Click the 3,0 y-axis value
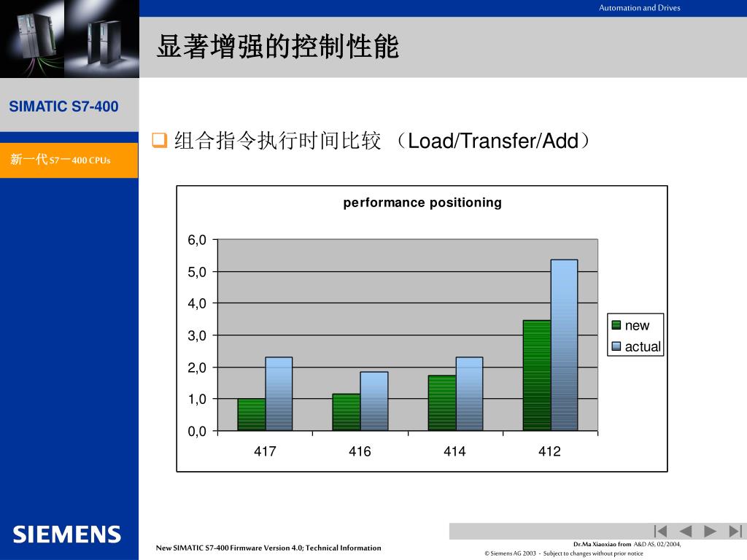 [x=197, y=335]
